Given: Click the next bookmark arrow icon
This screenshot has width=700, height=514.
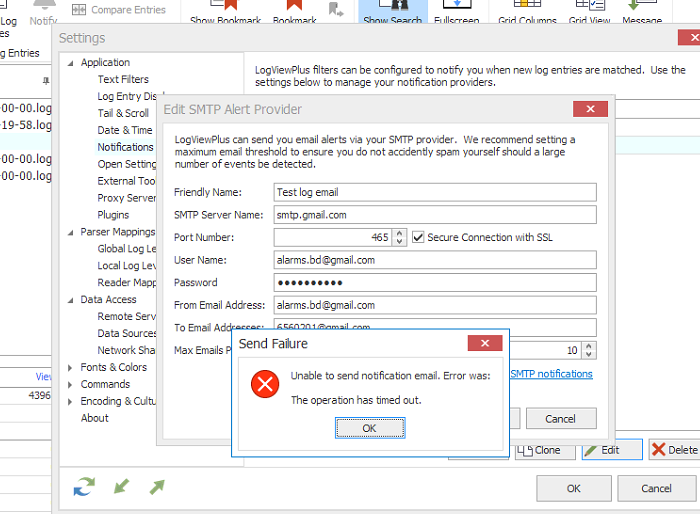Looking at the screenshot, I should tap(336, 9).
